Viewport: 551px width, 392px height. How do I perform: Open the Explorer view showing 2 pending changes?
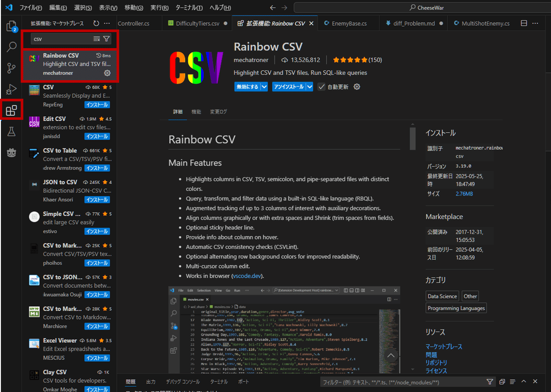tap(11, 27)
